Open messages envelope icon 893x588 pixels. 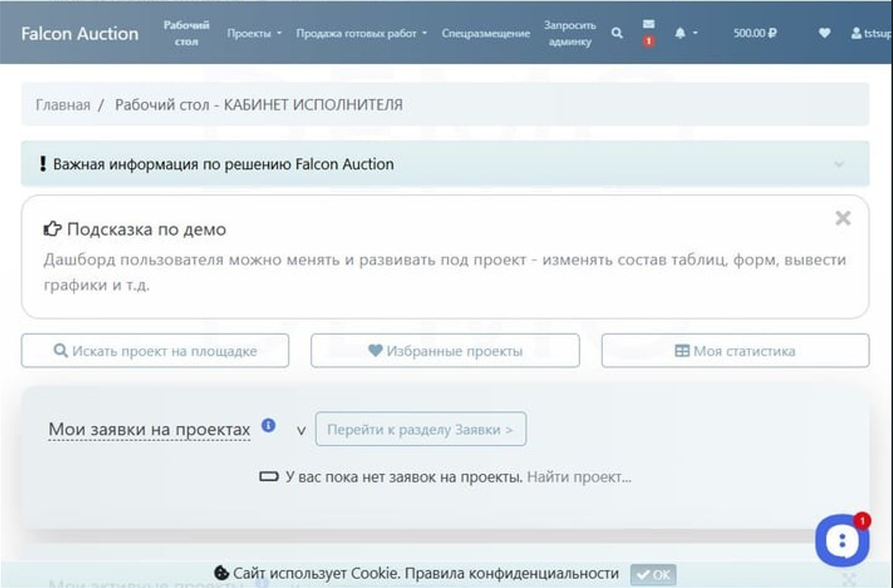(x=648, y=24)
